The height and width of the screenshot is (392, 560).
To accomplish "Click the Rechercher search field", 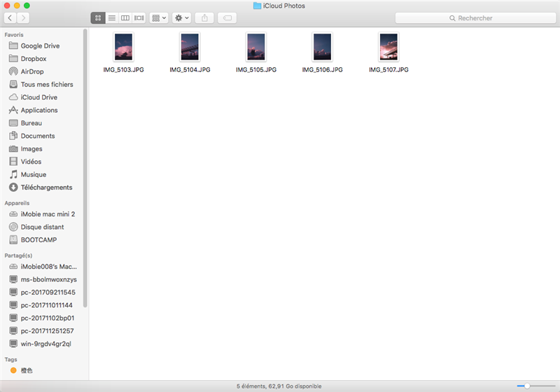I will pos(475,18).
